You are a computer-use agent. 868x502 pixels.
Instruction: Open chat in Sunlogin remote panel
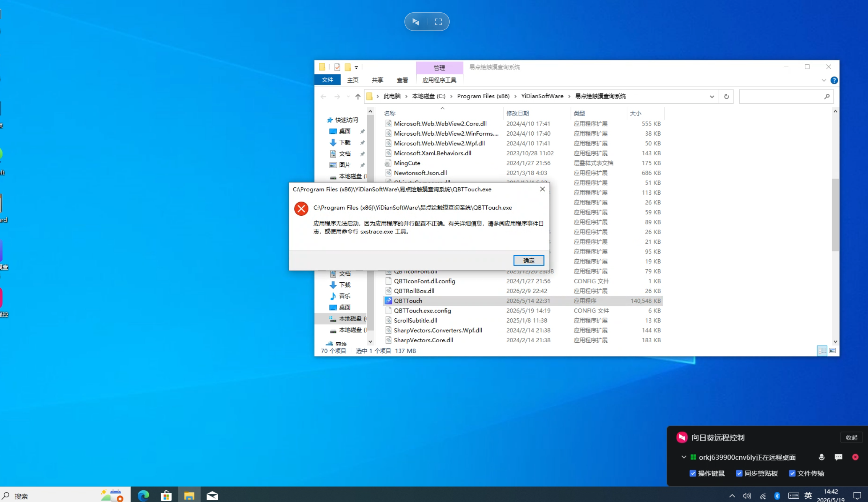(839, 457)
